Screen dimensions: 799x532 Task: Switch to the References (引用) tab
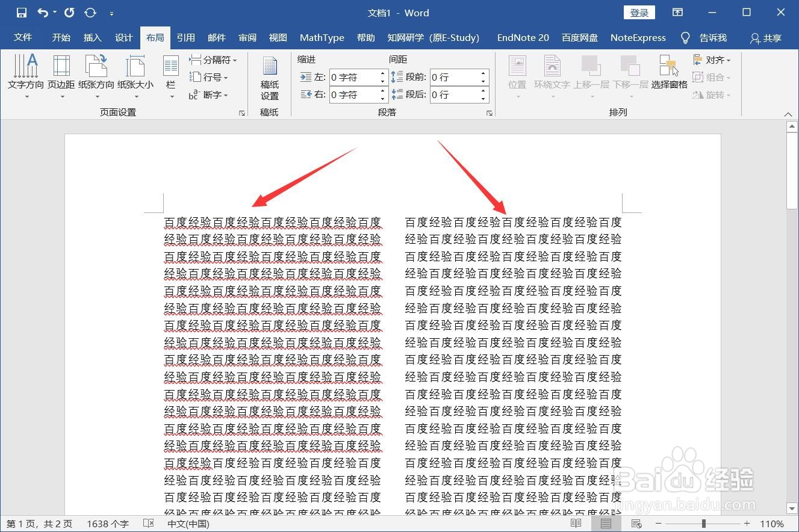click(x=185, y=37)
